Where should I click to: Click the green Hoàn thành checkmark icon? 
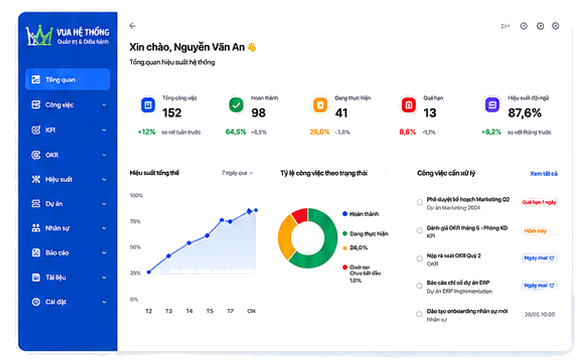(x=236, y=105)
